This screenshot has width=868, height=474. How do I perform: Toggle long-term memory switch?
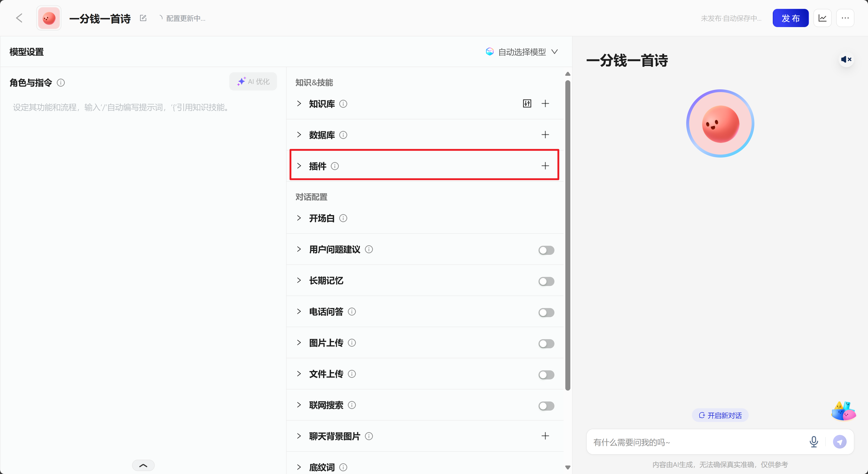(x=546, y=281)
